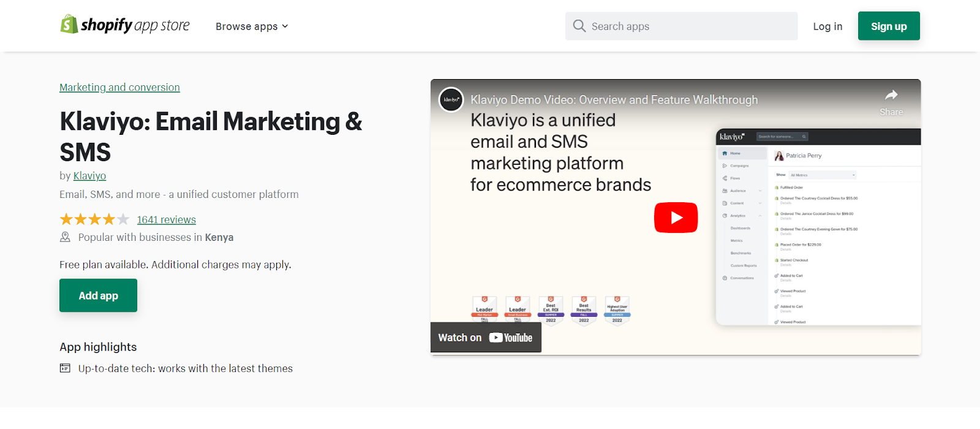Open the Marketing and conversion category link

119,87
